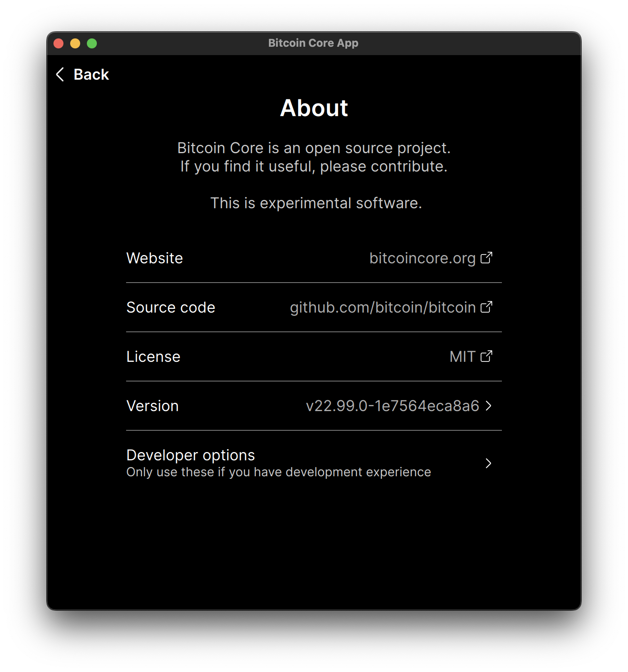The image size is (628, 672).
Task: Click 'Bitcoin Core is an open source project.' text
Action: pos(314,148)
